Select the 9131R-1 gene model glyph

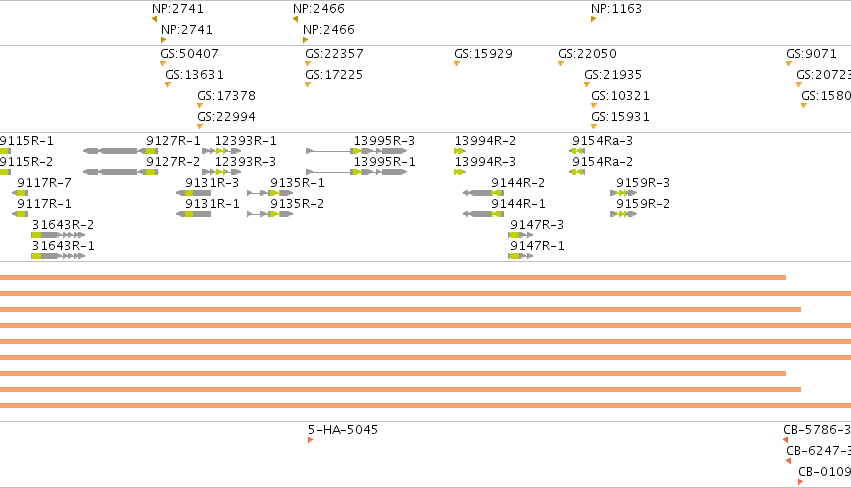pos(194,214)
